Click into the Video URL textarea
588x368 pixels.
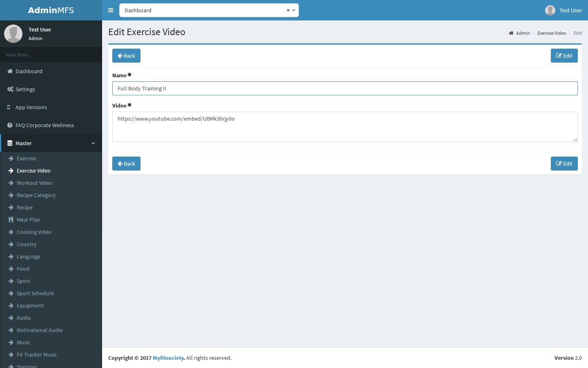click(x=345, y=127)
